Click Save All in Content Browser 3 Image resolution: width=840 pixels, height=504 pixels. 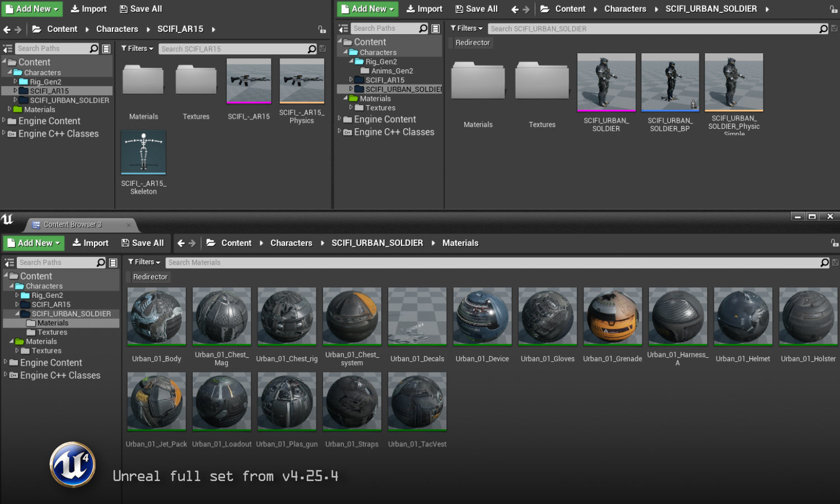[142, 243]
